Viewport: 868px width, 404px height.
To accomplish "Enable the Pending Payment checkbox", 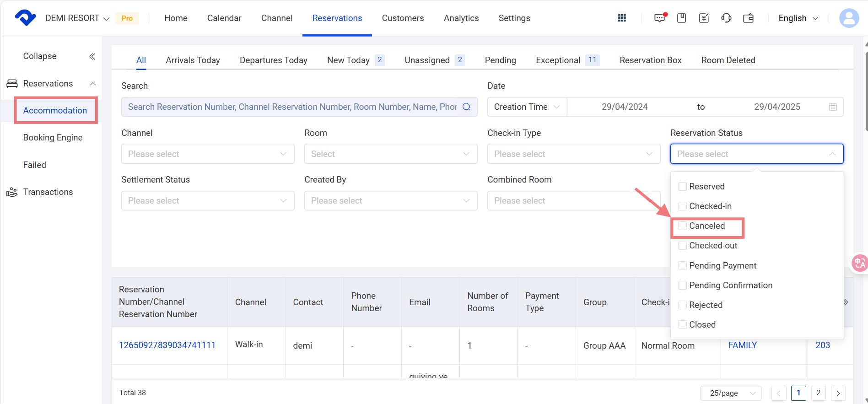I will coord(682,266).
